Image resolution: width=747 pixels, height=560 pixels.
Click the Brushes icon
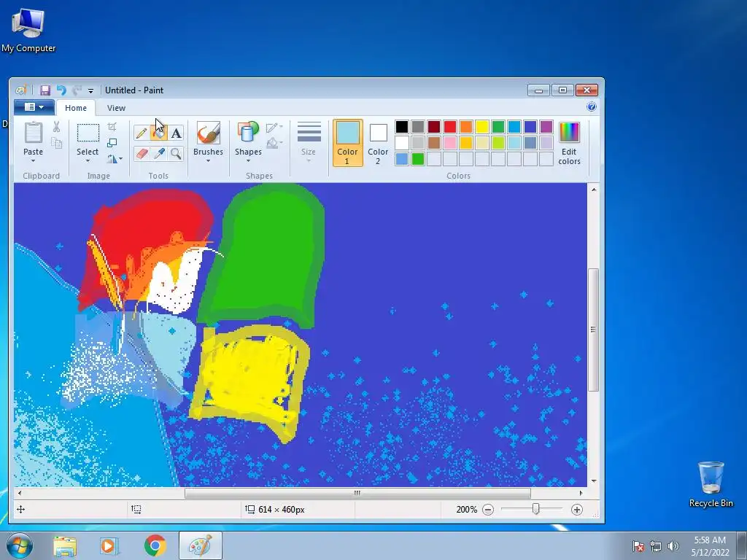click(x=208, y=133)
